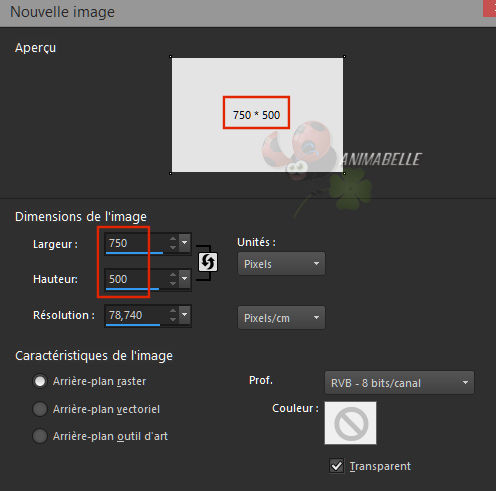Uncheck the Transparent checkbox
The height and width of the screenshot is (491, 496).
point(336,466)
